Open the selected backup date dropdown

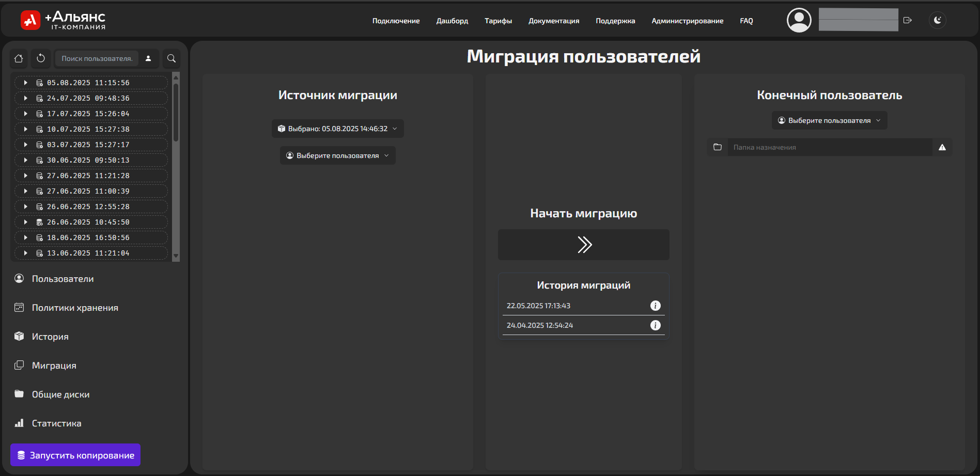(337, 129)
